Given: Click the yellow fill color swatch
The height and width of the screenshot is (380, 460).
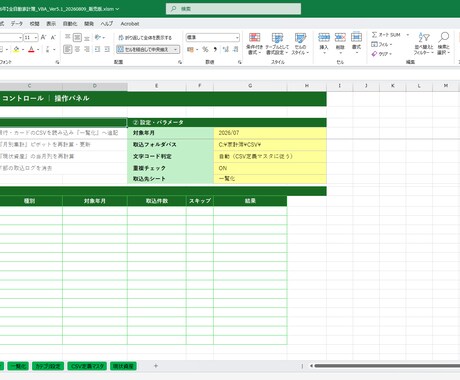Looking at the screenshot, I should coord(16,50).
